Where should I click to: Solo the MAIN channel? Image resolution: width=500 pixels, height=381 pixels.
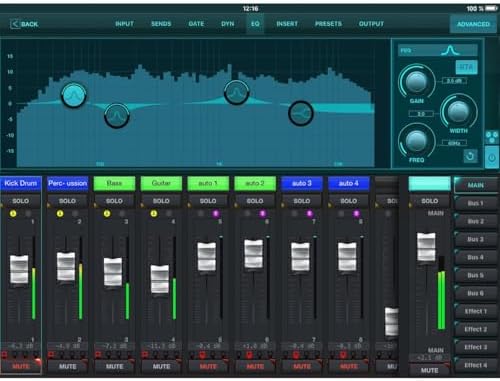coord(429,201)
